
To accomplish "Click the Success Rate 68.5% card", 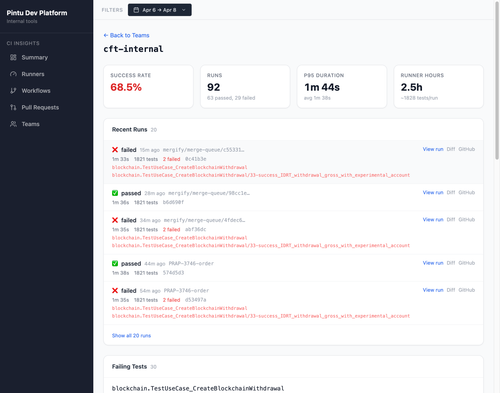I will coord(148,86).
